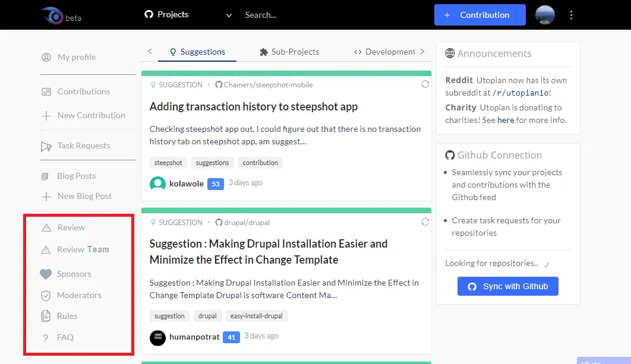Open the /r/utopianio subreddit link

tap(520, 93)
